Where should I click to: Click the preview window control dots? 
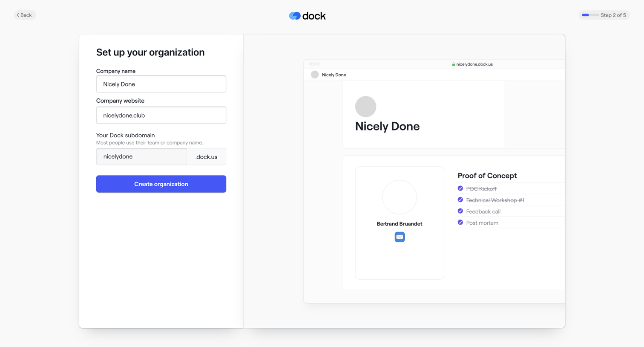click(314, 64)
